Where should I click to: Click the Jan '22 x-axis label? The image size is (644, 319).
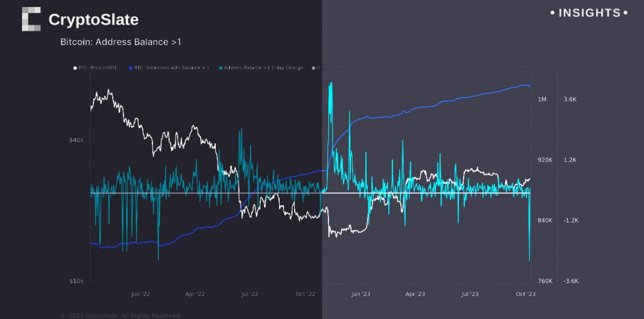click(140, 294)
